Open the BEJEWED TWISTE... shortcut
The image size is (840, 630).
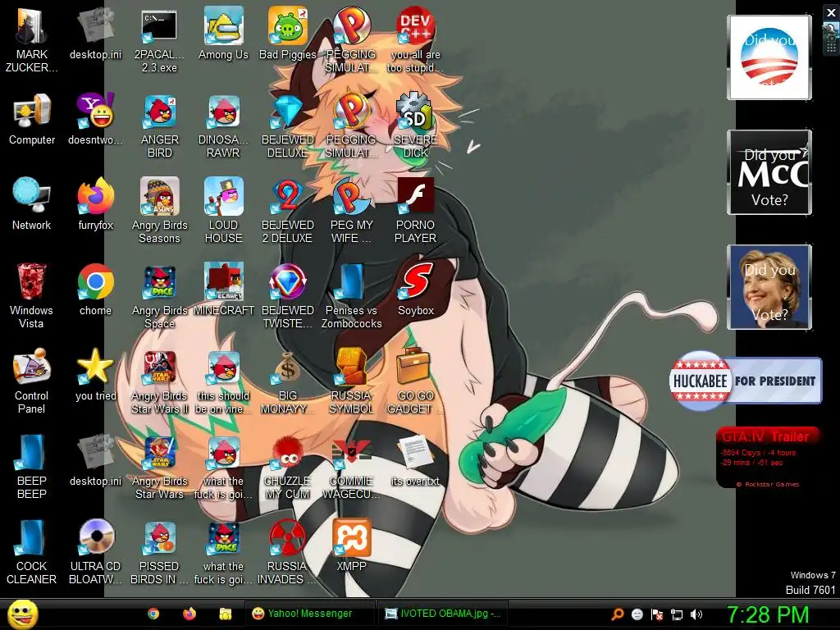pyautogui.click(x=288, y=296)
